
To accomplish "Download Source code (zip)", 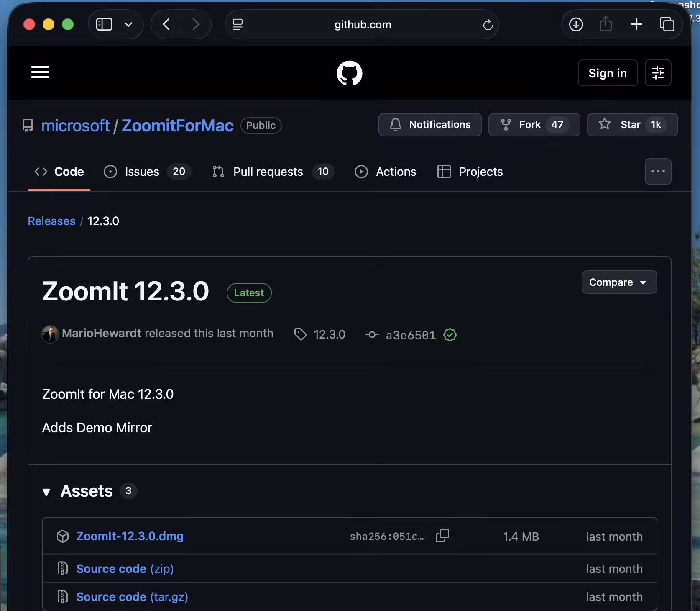I will (x=125, y=569).
